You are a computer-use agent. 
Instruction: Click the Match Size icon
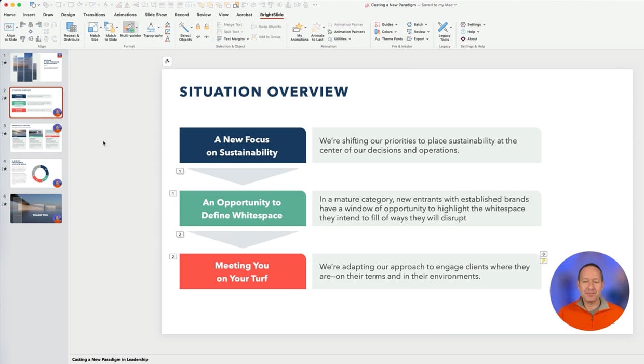coord(95,31)
